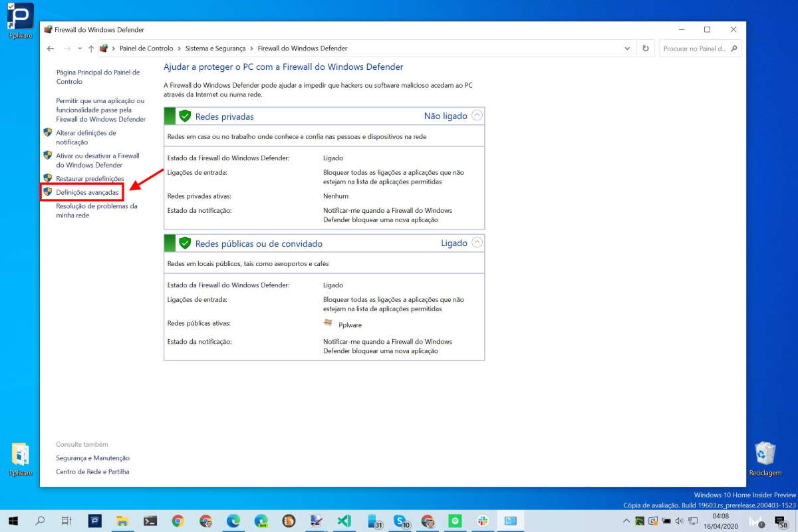Image resolution: width=798 pixels, height=532 pixels.
Task: Collapse the Redes públicas ou de convidado section
Action: (476, 243)
